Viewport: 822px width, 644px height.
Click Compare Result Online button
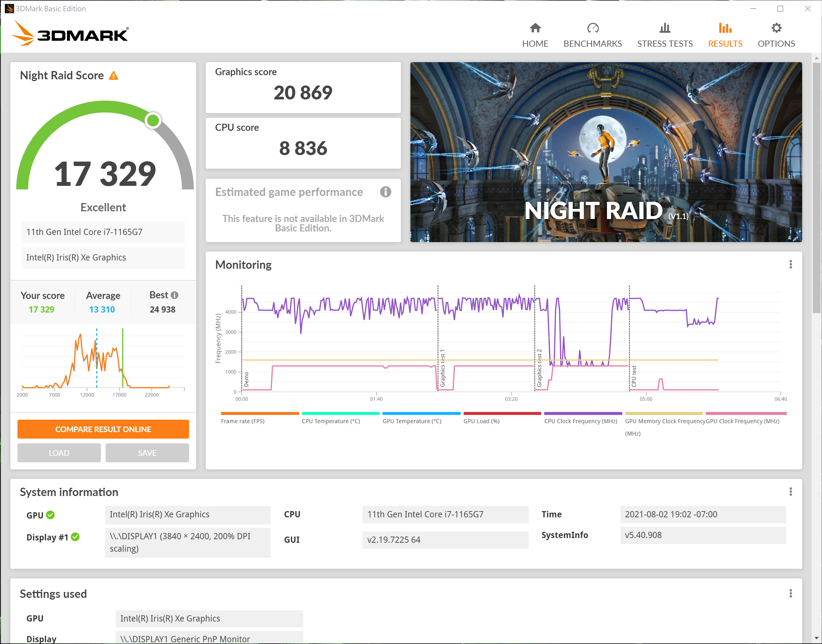(x=103, y=429)
